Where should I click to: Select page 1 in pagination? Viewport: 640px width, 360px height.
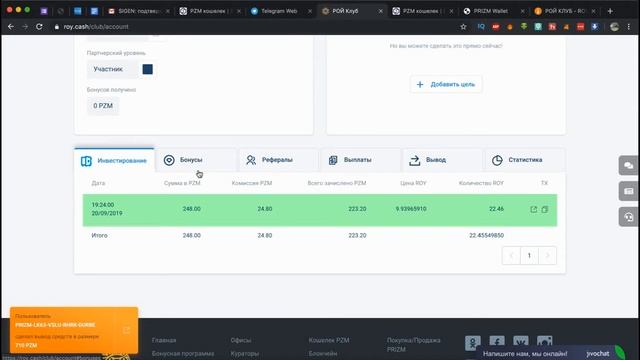(529, 256)
